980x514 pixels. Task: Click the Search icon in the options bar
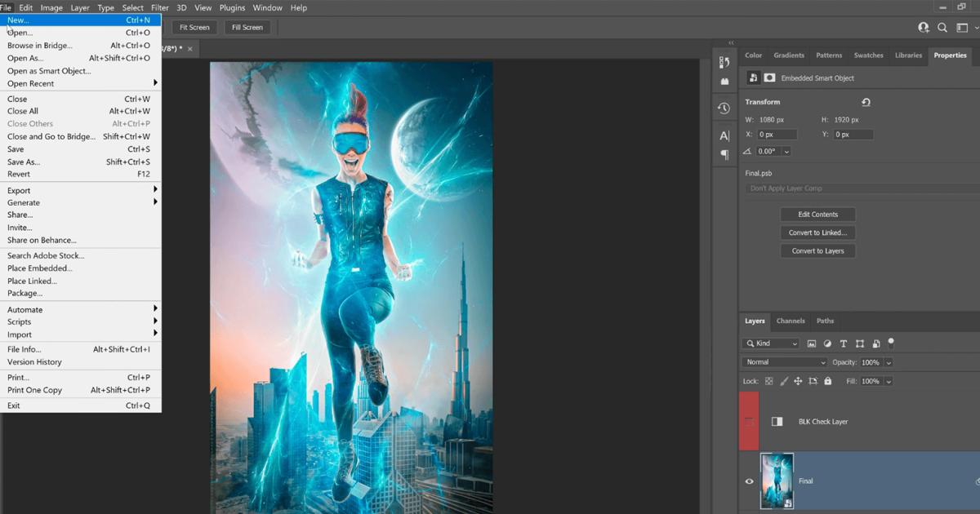point(942,27)
